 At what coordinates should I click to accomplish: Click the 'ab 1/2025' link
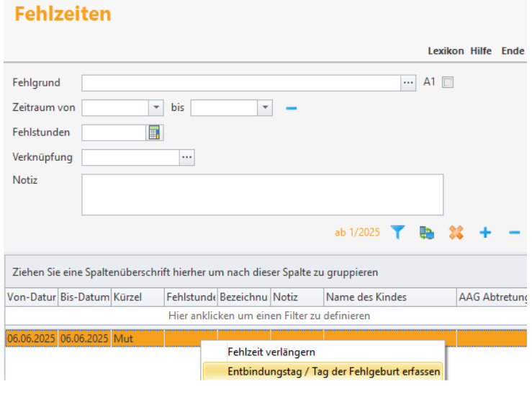point(357,233)
